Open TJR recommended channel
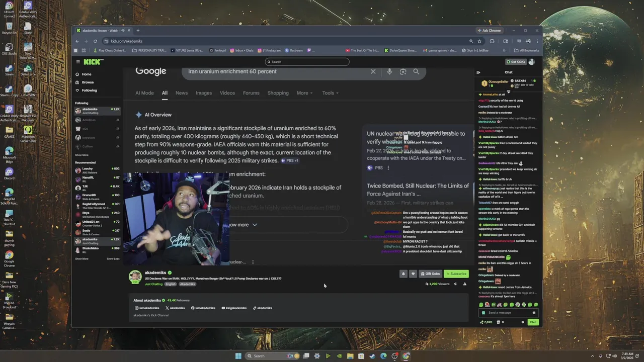This screenshot has height=362, width=644. pyautogui.click(x=97, y=187)
